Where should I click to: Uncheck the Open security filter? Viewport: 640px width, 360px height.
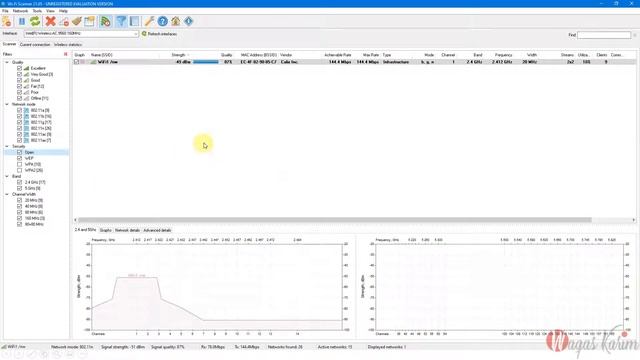tap(19, 152)
